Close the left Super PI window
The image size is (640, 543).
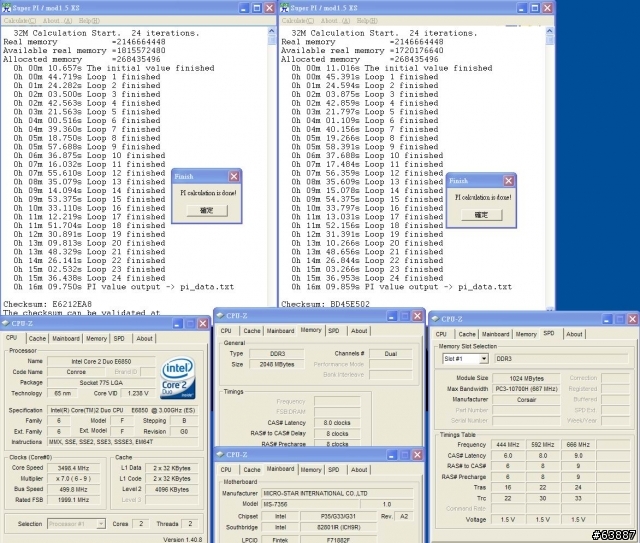point(270,8)
